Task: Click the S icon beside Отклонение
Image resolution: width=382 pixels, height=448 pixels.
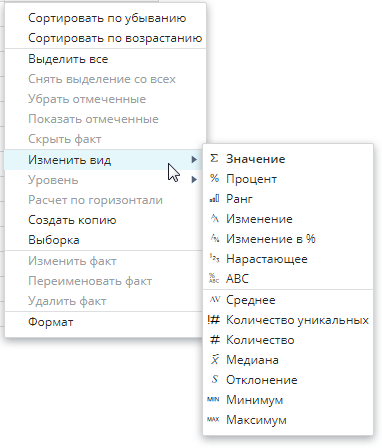Action: (x=215, y=379)
